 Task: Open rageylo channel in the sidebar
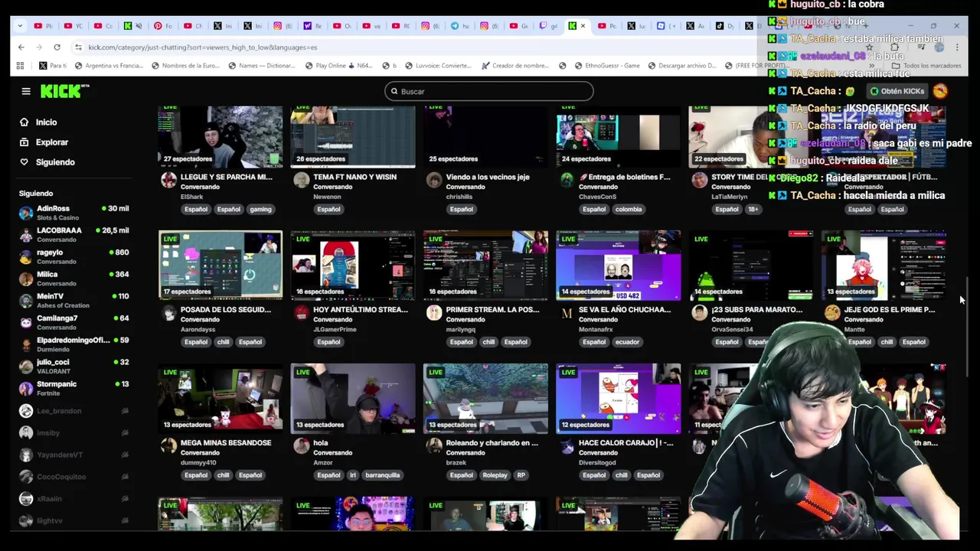pos(73,256)
